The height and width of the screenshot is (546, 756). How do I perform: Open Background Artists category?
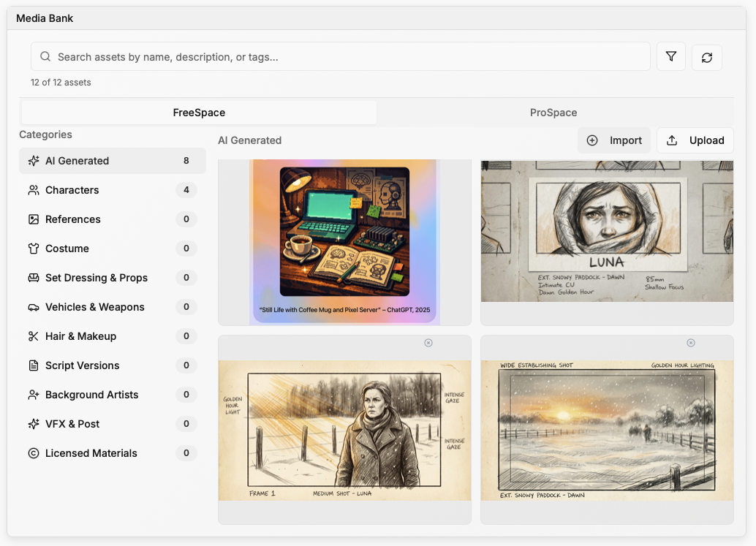pos(113,395)
